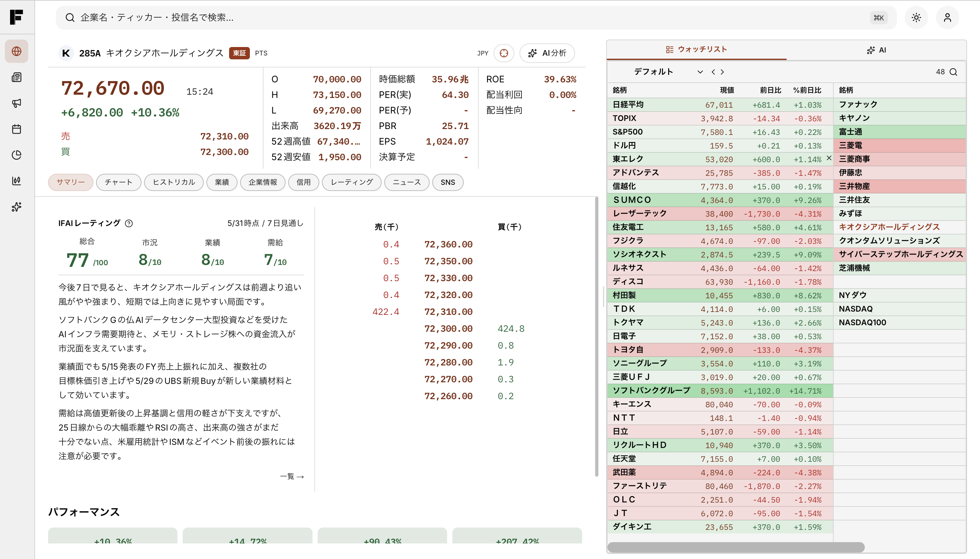Image resolution: width=980 pixels, height=559 pixels.
Task: Open the candlestick chart icon in sidebar
Action: click(x=17, y=181)
